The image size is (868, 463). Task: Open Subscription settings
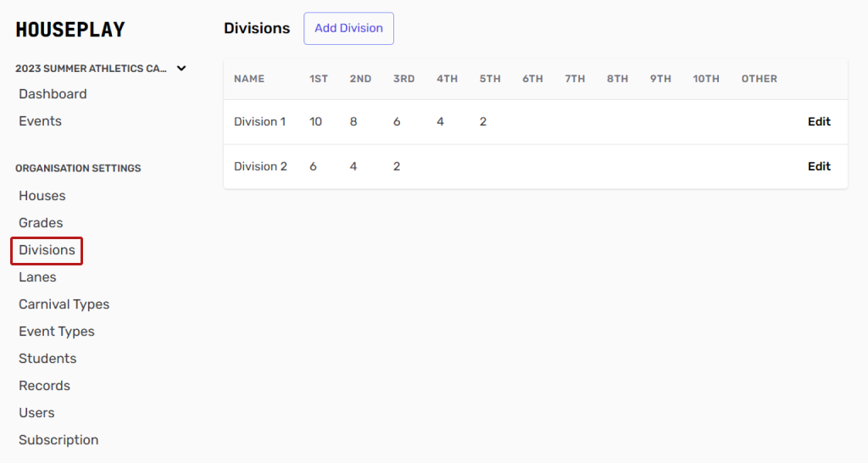(58, 440)
